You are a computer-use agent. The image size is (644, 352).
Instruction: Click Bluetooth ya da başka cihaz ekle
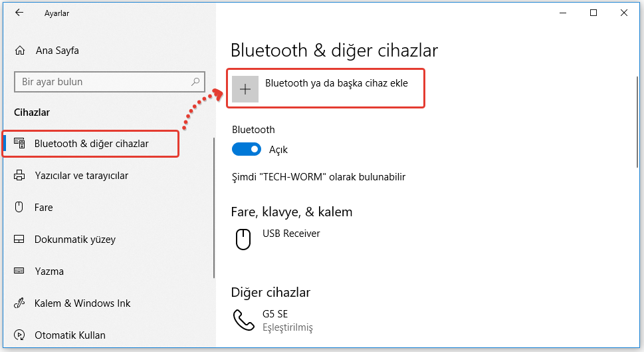coord(336,84)
